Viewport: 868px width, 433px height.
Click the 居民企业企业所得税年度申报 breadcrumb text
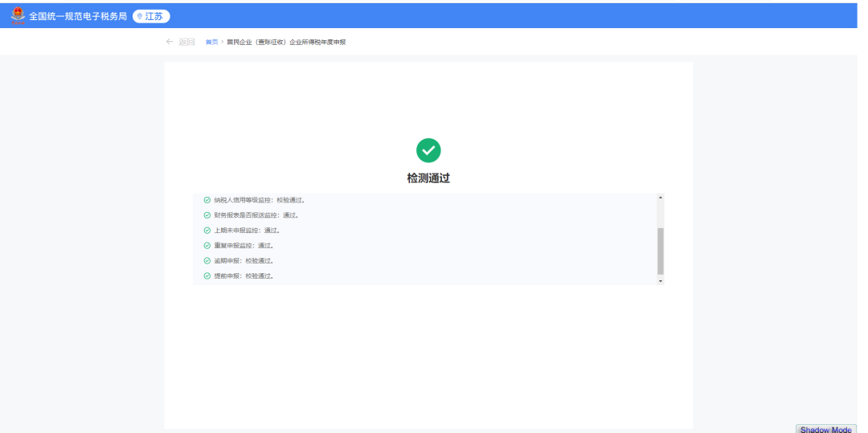286,42
